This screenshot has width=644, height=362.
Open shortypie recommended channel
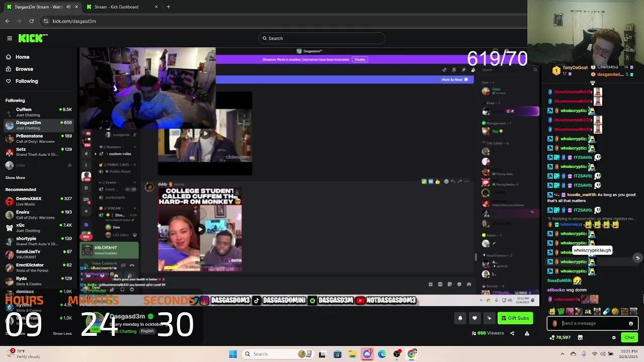coord(39,241)
